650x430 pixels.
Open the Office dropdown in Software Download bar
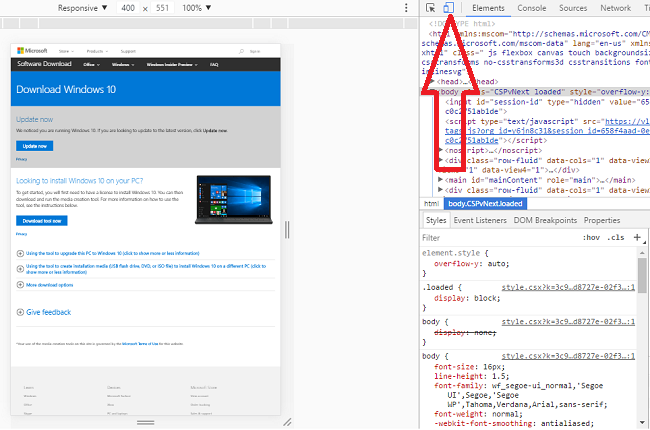[x=91, y=65]
